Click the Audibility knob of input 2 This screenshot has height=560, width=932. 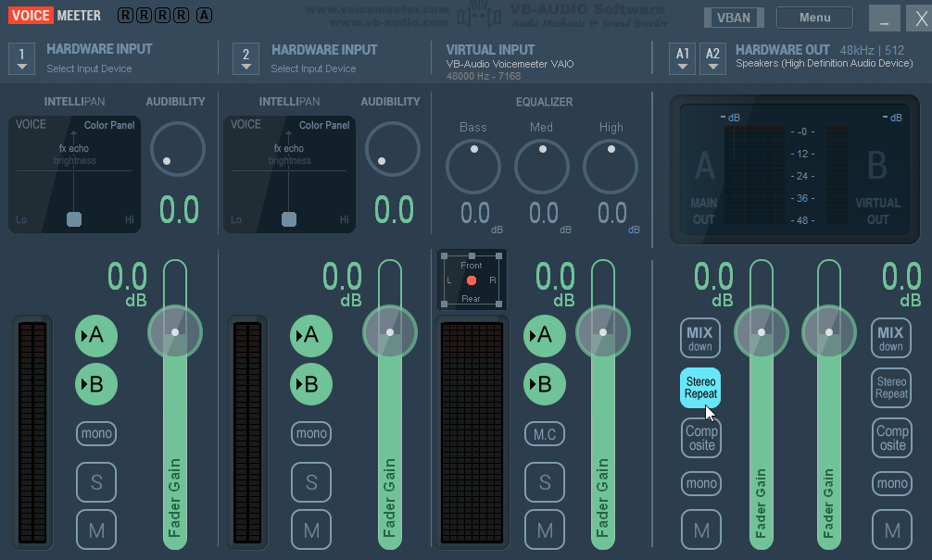(392, 149)
